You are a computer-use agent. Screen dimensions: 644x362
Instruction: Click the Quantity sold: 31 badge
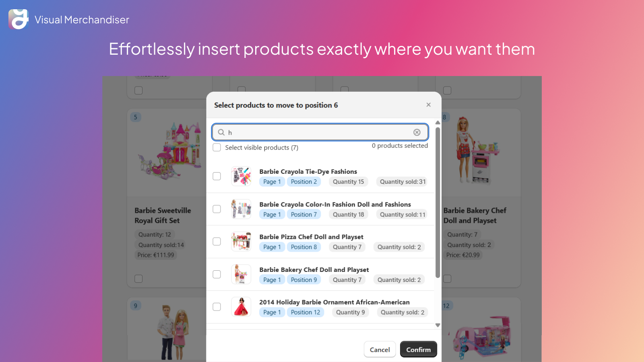coord(402,182)
